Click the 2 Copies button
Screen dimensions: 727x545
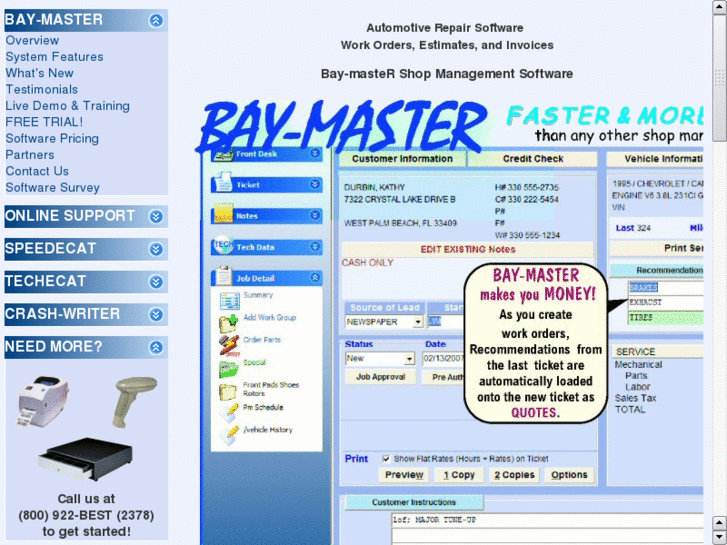pyautogui.click(x=514, y=475)
